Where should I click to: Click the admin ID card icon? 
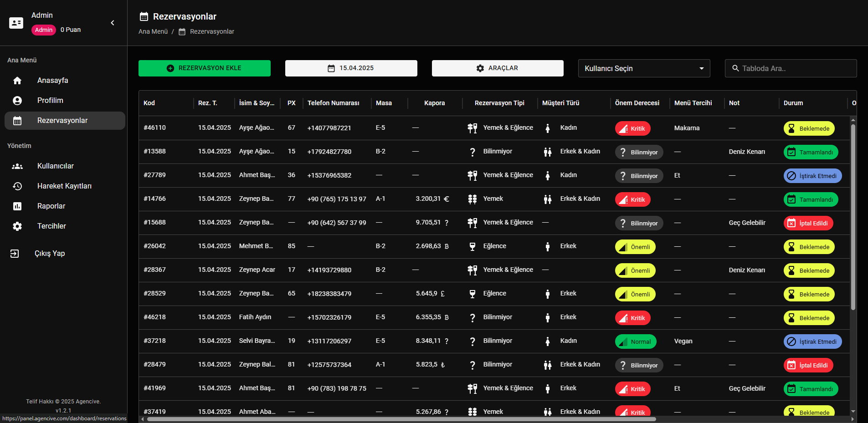click(16, 23)
